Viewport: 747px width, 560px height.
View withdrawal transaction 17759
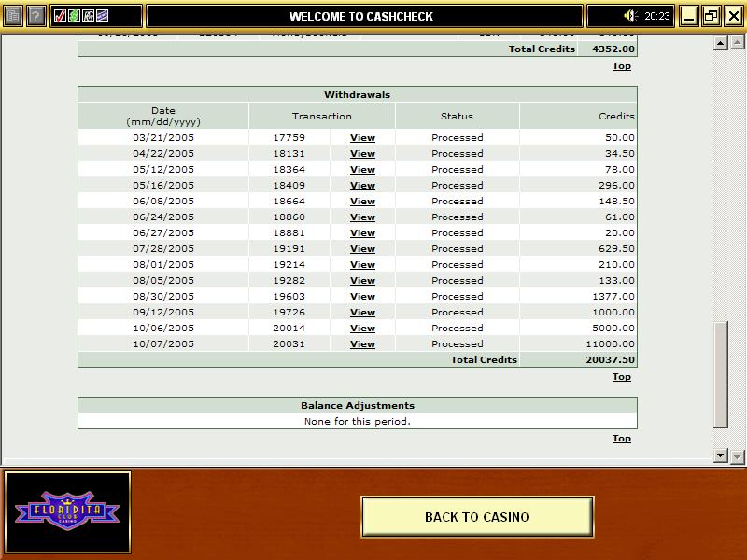[362, 138]
